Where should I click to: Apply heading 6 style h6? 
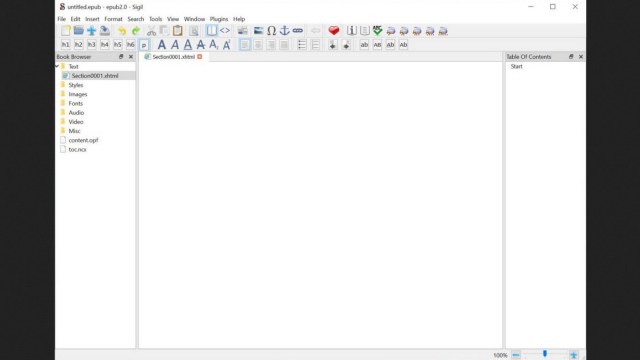pos(131,45)
